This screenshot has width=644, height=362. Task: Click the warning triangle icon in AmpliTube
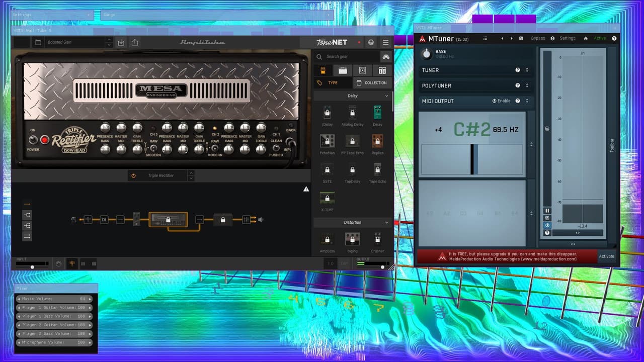pyautogui.click(x=306, y=189)
